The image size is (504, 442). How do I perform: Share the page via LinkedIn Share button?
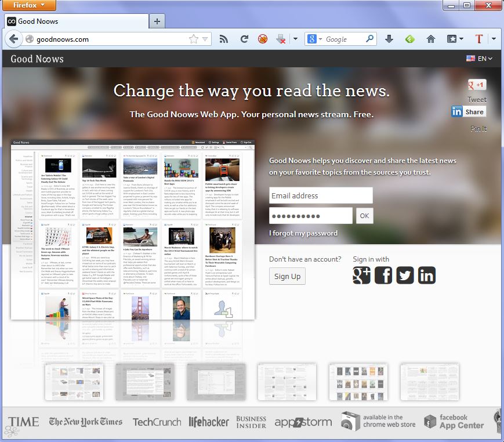469,111
